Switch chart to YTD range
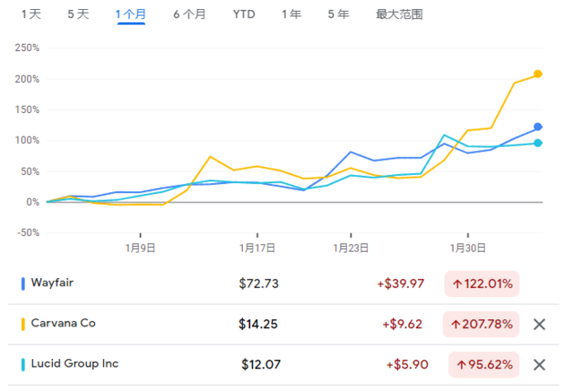Image resolution: width=574 pixels, height=392 pixels. pos(243,14)
